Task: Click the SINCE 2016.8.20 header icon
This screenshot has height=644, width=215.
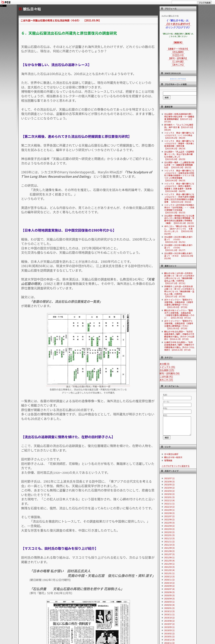Action: tap(162, 73)
